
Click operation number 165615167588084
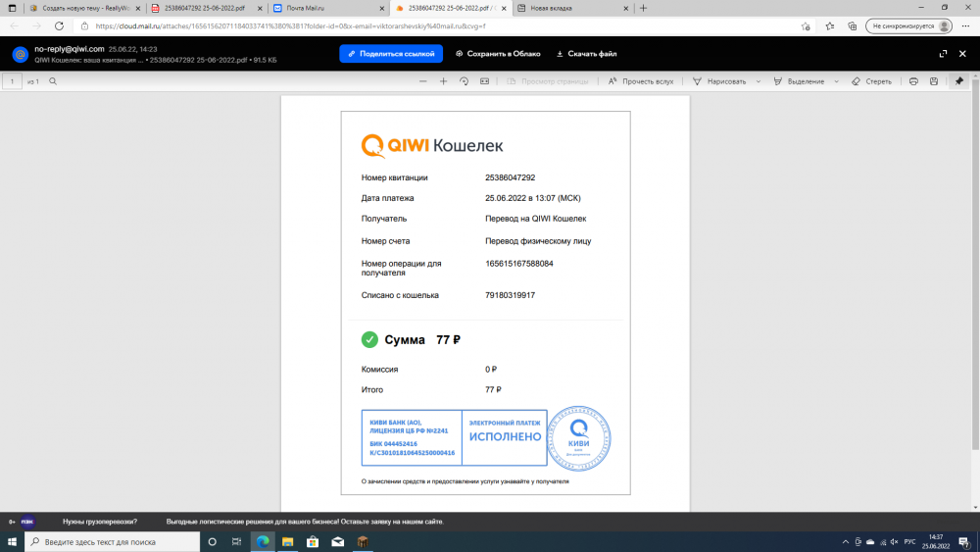(518, 264)
